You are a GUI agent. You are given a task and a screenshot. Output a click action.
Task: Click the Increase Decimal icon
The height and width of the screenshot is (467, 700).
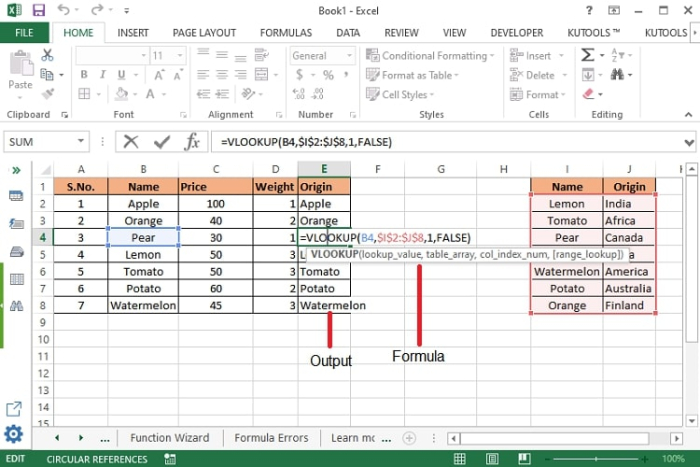click(x=299, y=94)
